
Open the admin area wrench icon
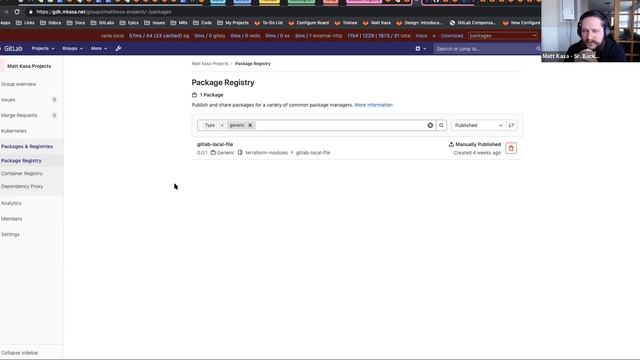pyautogui.click(x=118, y=49)
